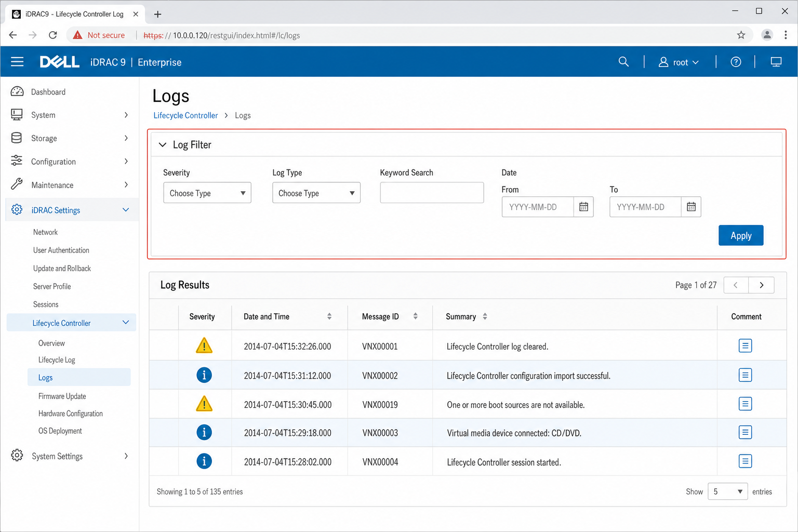Open the Severity Choose Type dropdown

207,193
